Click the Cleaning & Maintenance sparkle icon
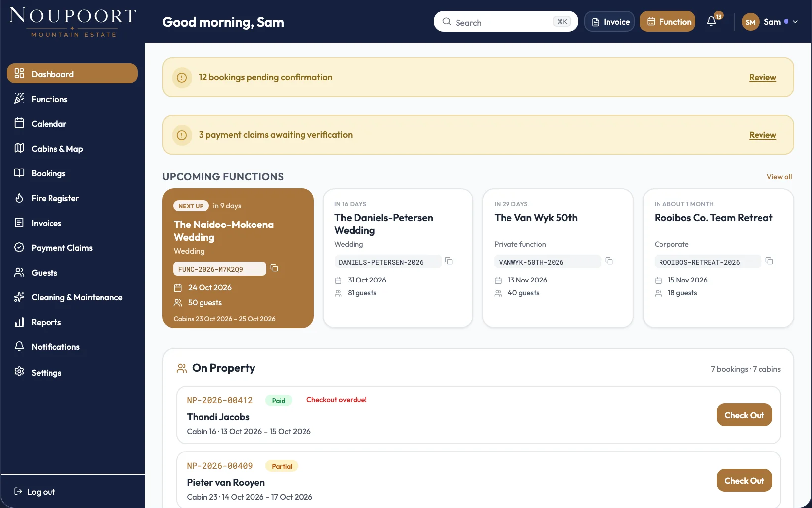The width and height of the screenshot is (812, 508). pos(19,297)
